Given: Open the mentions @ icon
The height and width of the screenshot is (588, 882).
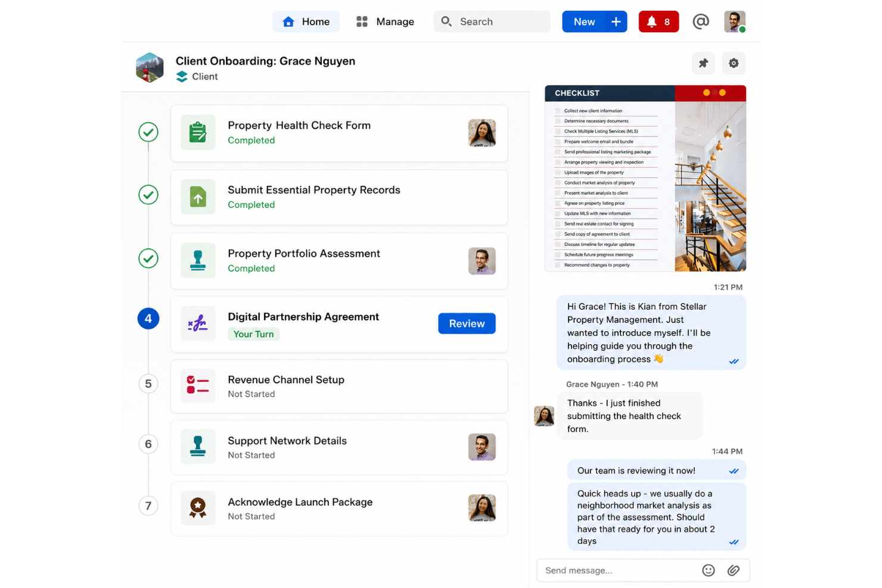Looking at the screenshot, I should [x=701, y=21].
